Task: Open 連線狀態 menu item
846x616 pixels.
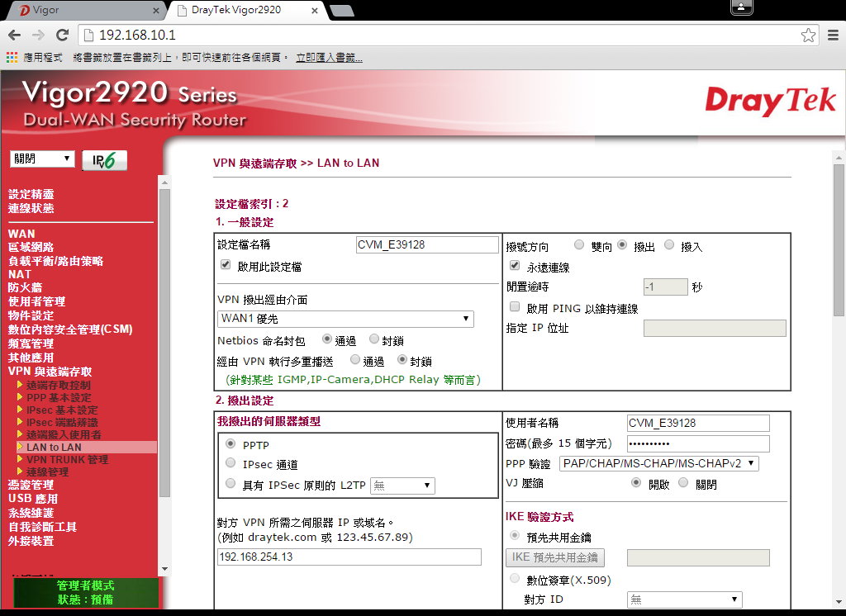Action: click(31, 208)
